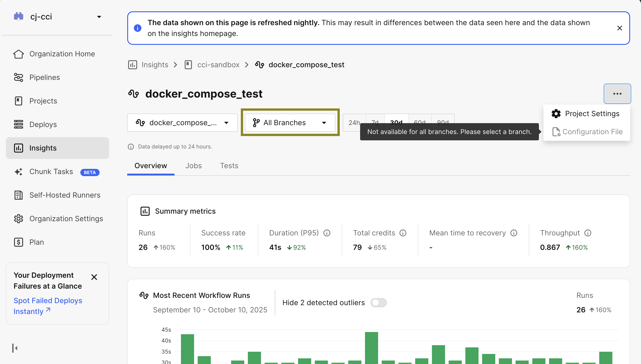The width and height of the screenshot is (641, 364).
Task: Switch to the Tests tab
Action: point(229,166)
